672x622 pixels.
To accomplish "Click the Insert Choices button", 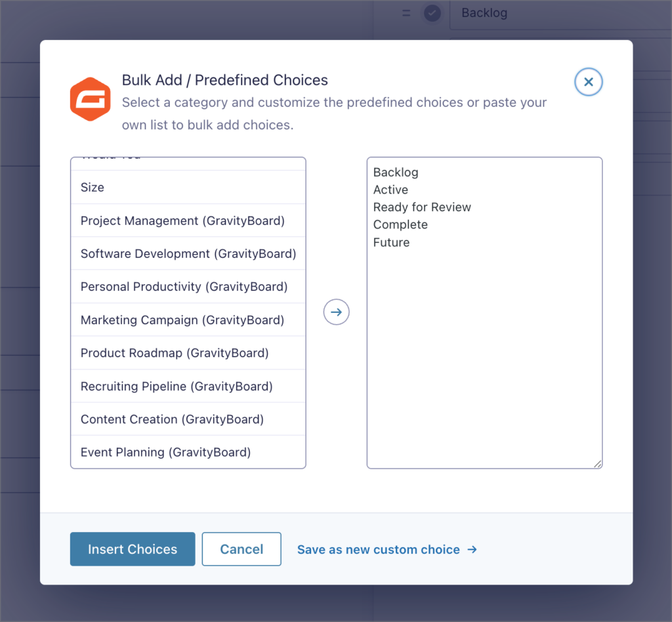I will pos(132,549).
